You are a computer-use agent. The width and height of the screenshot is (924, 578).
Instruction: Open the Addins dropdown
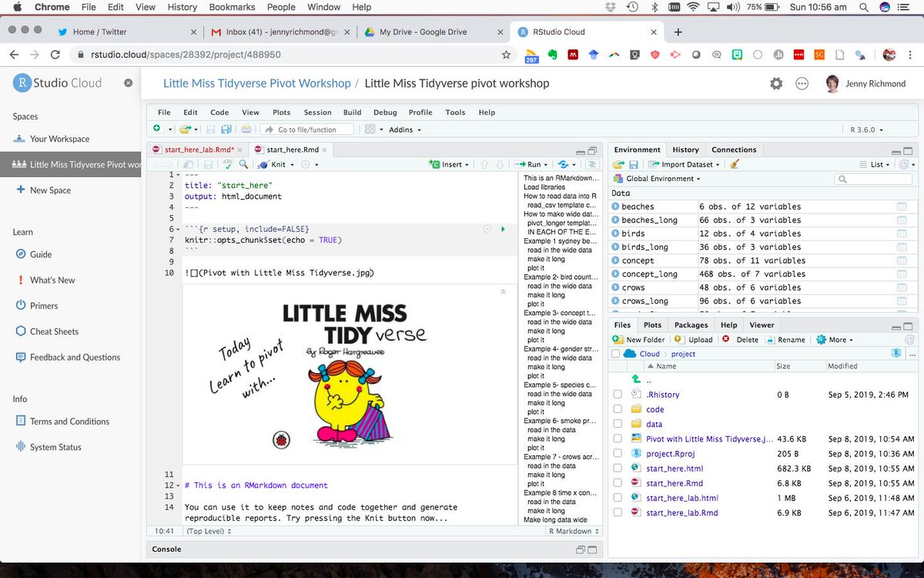click(x=404, y=129)
